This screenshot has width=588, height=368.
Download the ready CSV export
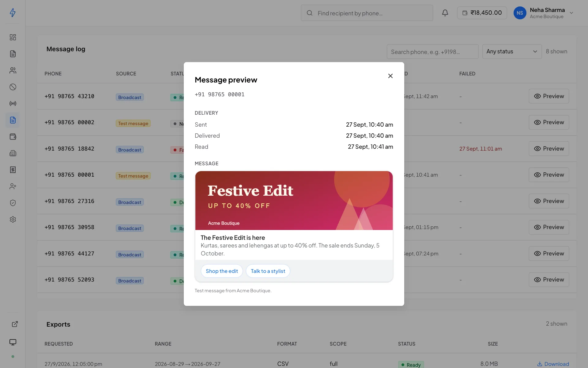(553, 364)
